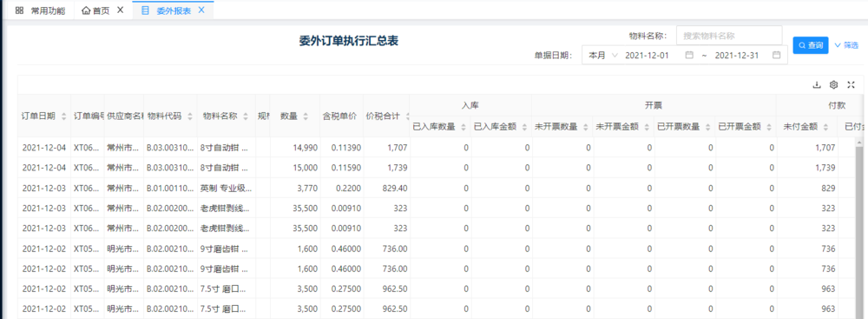868x319 pixels.
Task: Sort by 已开票金额 column
Action: point(768,127)
